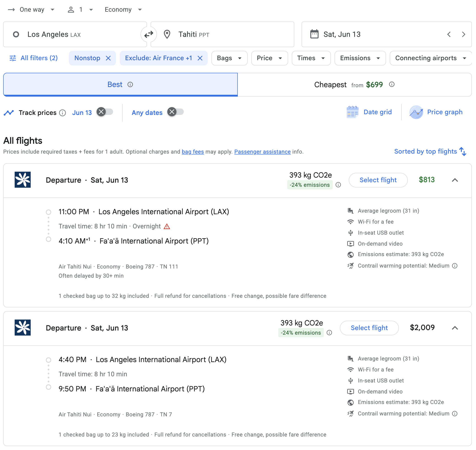Click the Date grid calendar icon
The width and height of the screenshot is (476, 450).
pos(352,112)
